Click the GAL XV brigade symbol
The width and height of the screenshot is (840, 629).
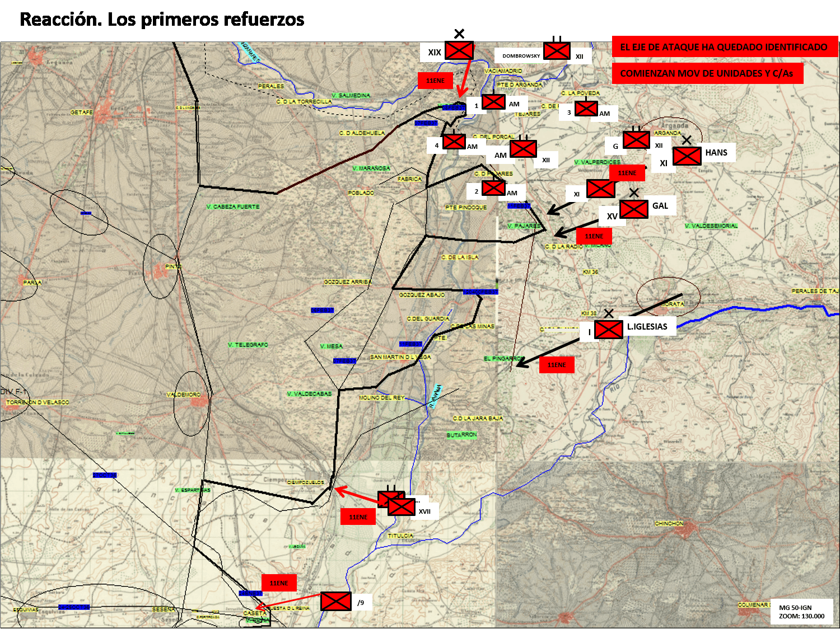click(x=634, y=209)
